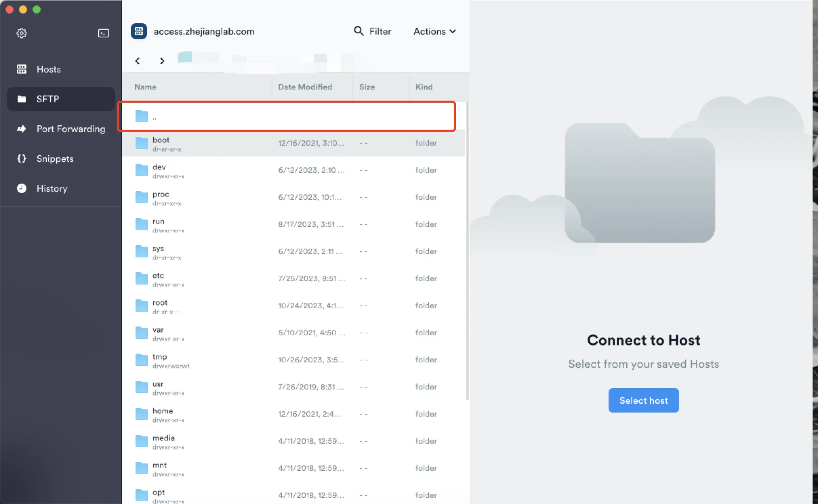Click the opt folder icon
This screenshot has height=504, width=818.
coord(142,495)
